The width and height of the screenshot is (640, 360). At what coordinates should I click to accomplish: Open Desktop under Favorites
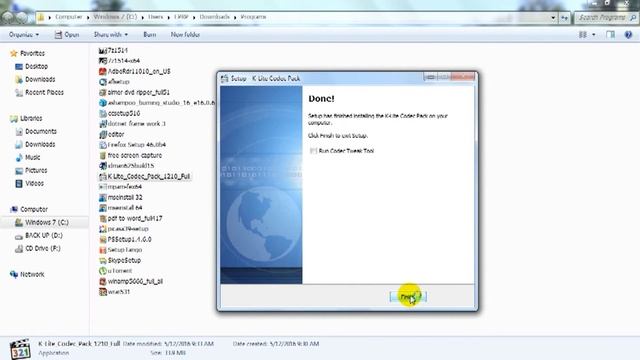[36, 66]
